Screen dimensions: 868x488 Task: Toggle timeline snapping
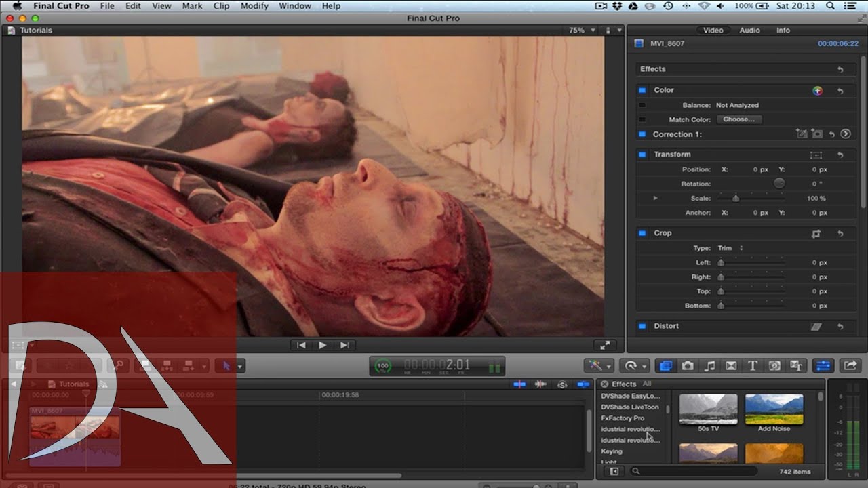583,384
